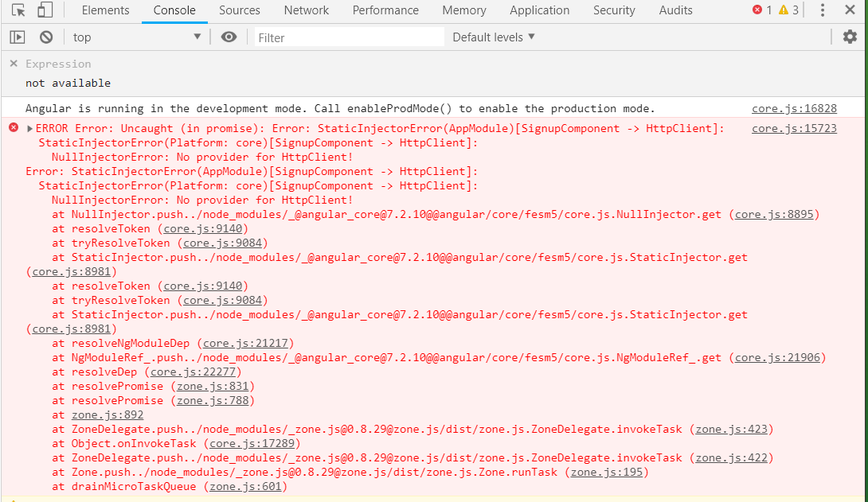
Task: Switch to the Elements tab
Action: click(x=104, y=10)
